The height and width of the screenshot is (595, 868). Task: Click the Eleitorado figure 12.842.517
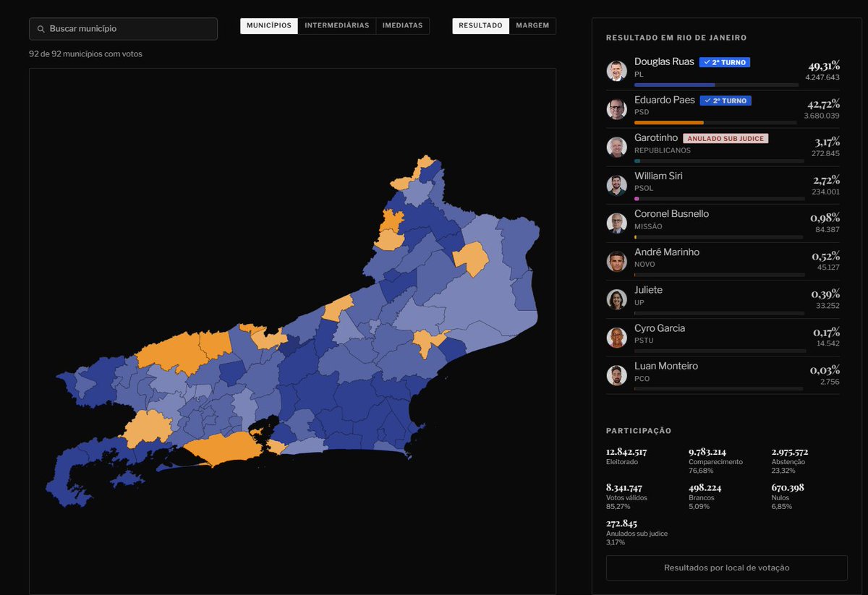click(626, 452)
